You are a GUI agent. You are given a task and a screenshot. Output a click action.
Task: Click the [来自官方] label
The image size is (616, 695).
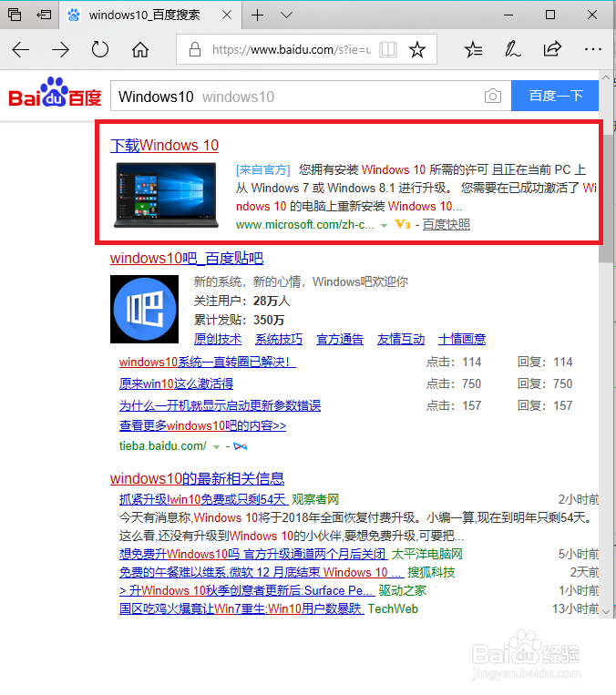(x=263, y=169)
